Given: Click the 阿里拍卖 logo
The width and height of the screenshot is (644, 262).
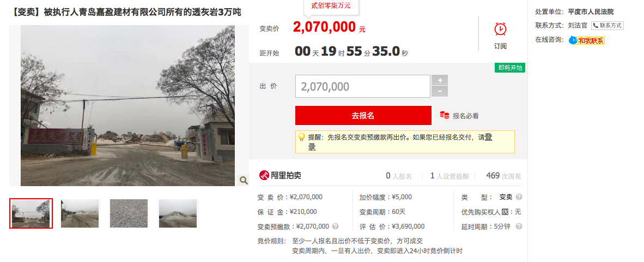Looking at the screenshot, I should click(x=280, y=176).
